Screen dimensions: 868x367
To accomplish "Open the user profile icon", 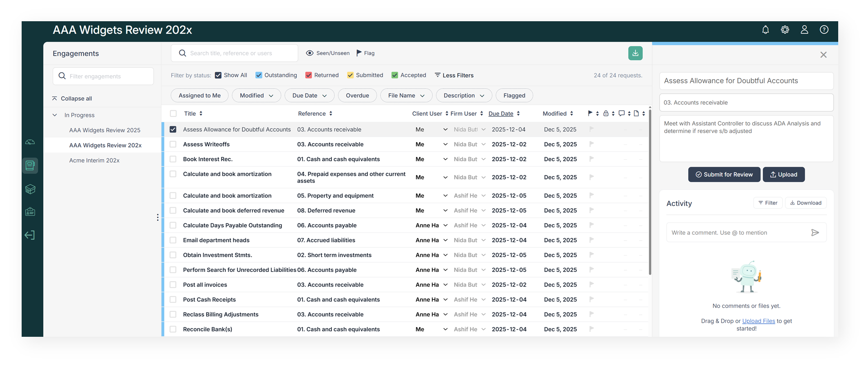I will tap(804, 30).
